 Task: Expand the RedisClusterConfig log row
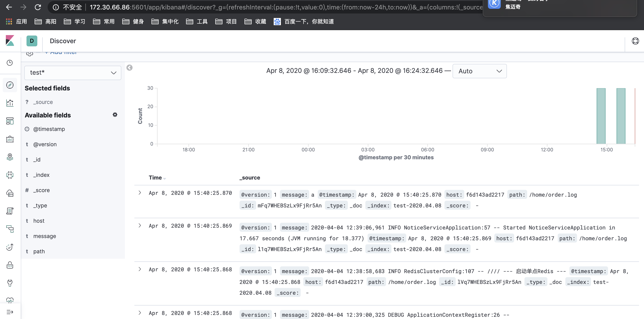140,269
